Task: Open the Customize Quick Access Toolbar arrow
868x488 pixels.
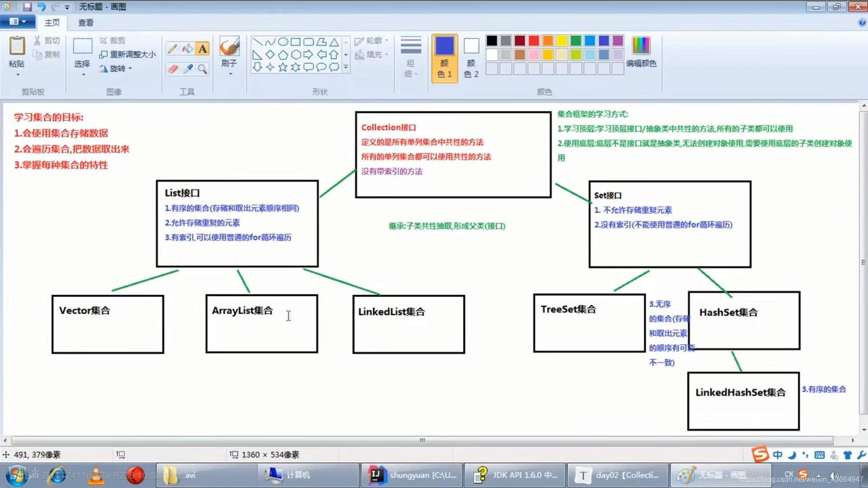Action: pyautogui.click(x=67, y=7)
